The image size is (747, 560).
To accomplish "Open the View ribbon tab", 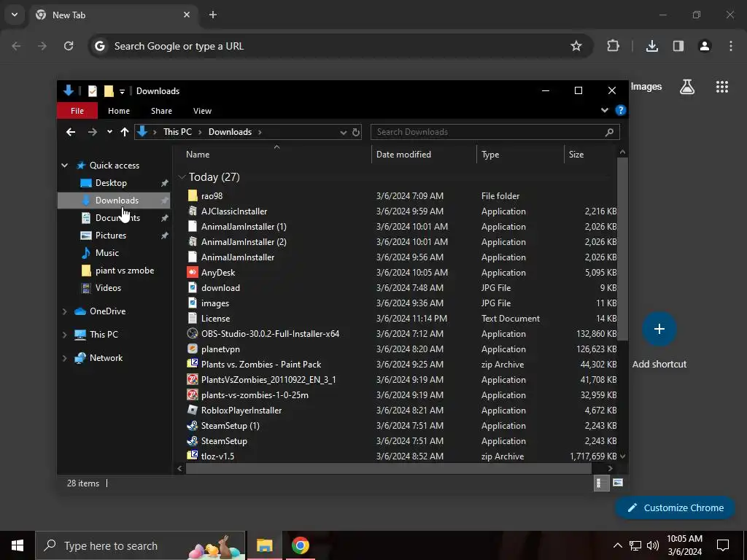I will pos(202,111).
